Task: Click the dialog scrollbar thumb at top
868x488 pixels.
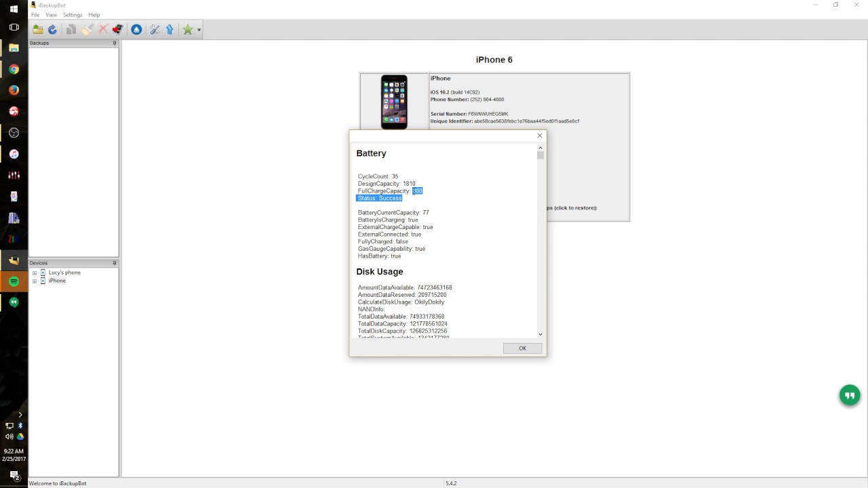Action: 540,155
